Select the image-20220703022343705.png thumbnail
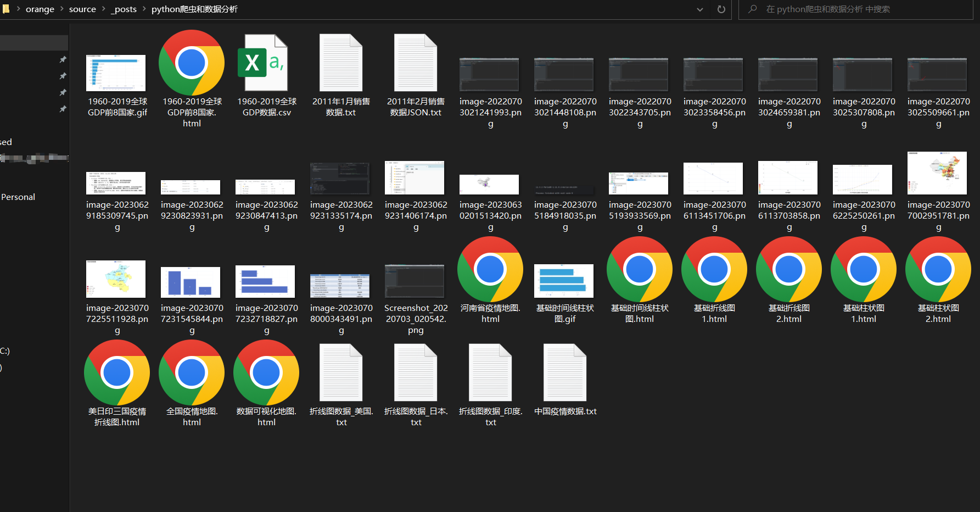Viewport: 980px width, 512px height. 639,74
